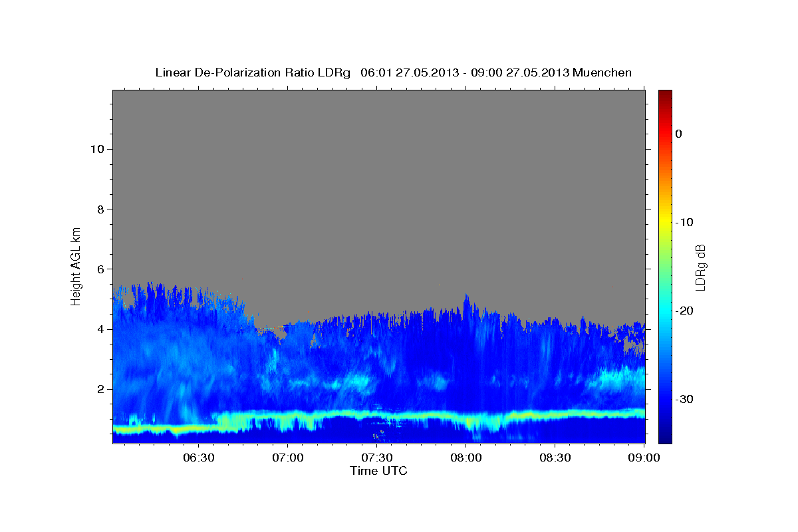Click the colorbar tick value '-30'

tap(684, 399)
